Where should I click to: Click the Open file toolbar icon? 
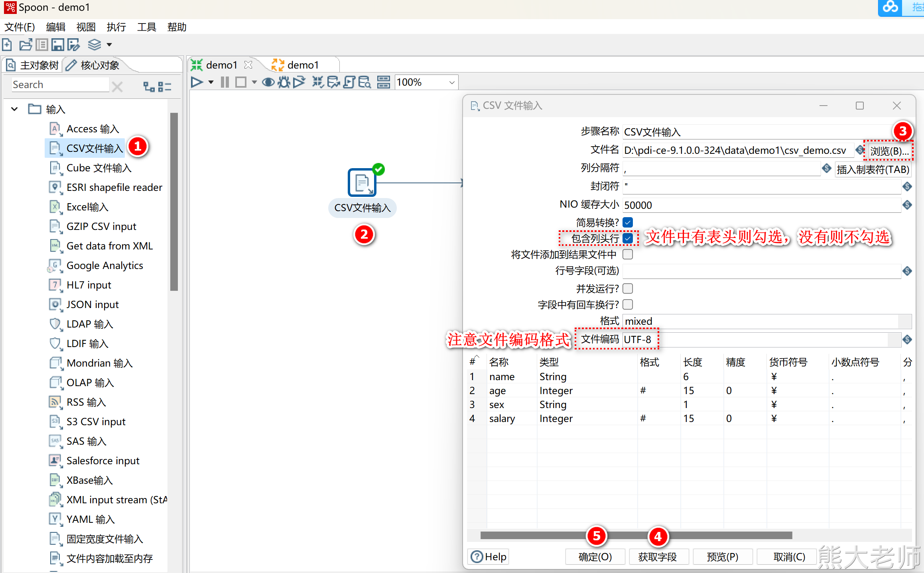pyautogui.click(x=26, y=45)
